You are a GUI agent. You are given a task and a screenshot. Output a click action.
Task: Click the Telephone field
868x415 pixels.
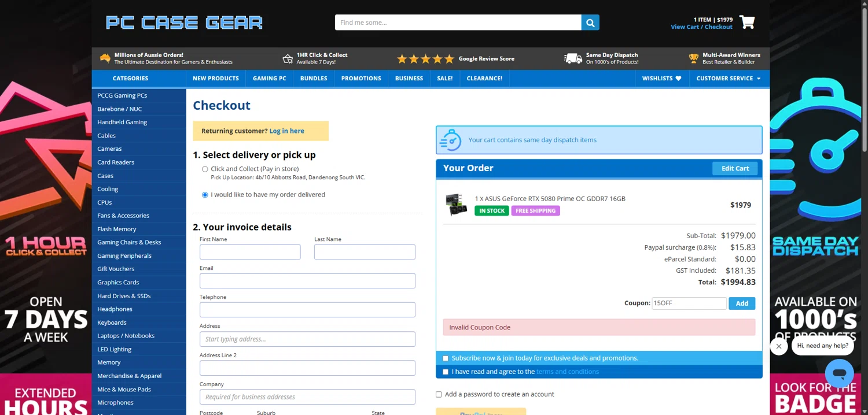307,310
